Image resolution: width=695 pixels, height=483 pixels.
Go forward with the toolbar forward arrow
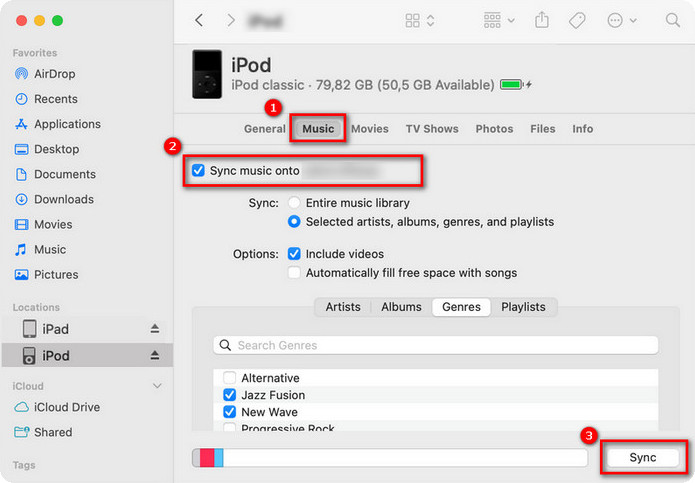(230, 20)
